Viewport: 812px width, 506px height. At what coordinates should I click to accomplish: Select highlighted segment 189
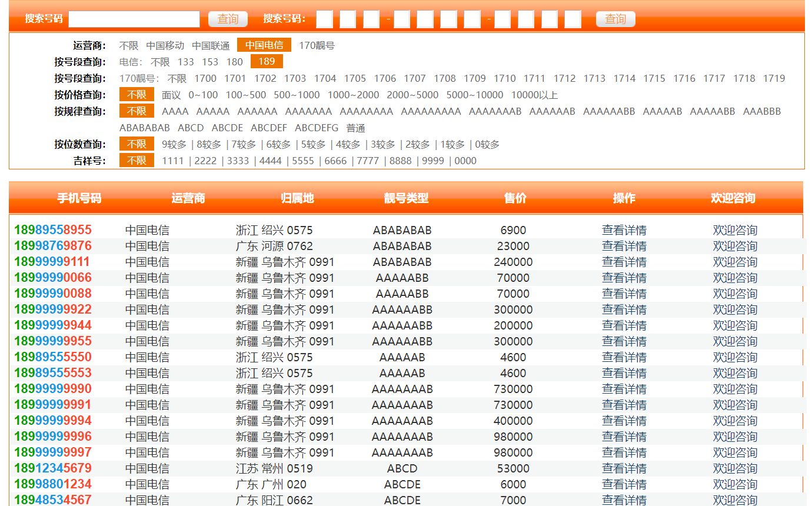[267, 62]
